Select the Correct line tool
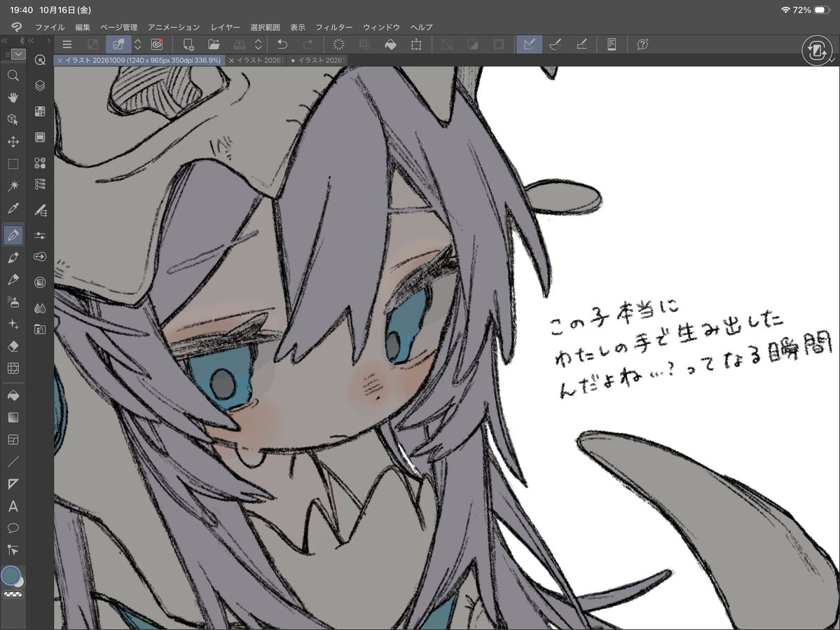This screenshot has width=840, height=630. click(x=13, y=550)
